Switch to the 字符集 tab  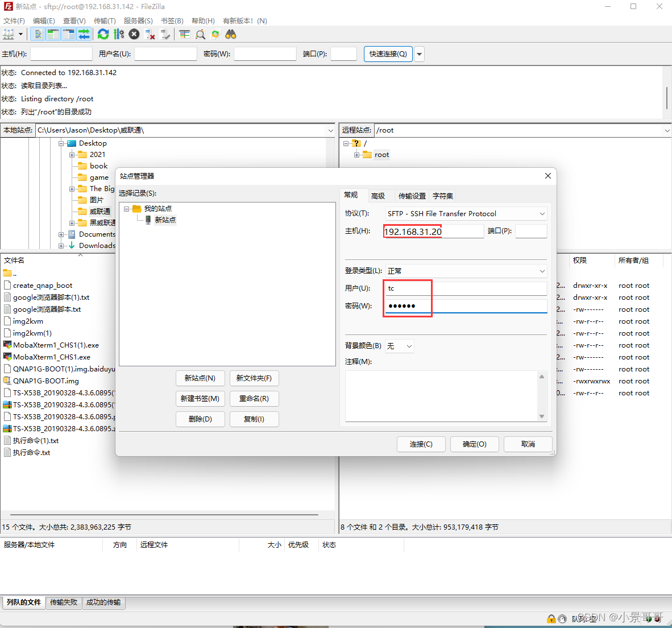pos(443,196)
